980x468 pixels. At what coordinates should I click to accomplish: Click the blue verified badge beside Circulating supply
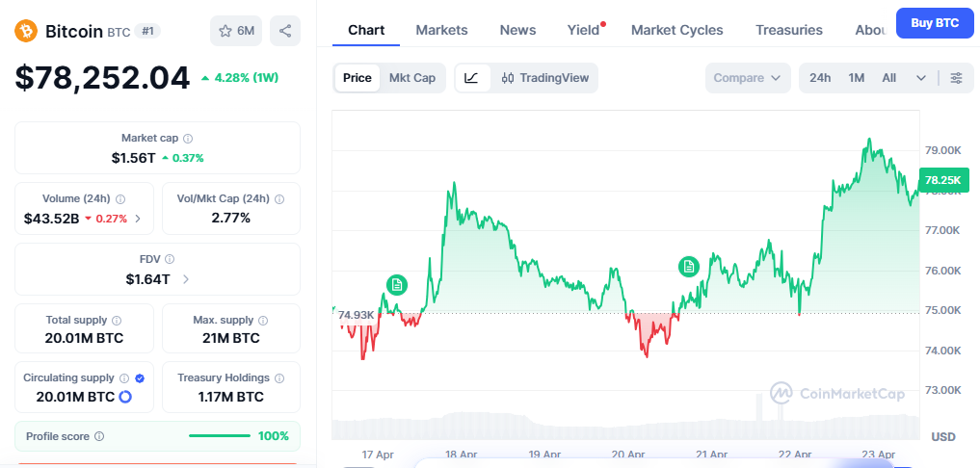point(140,378)
